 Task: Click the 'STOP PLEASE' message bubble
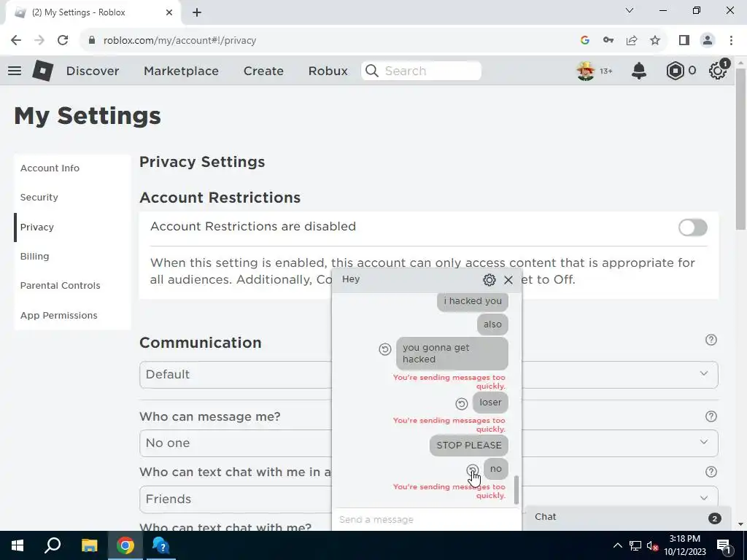click(x=469, y=446)
